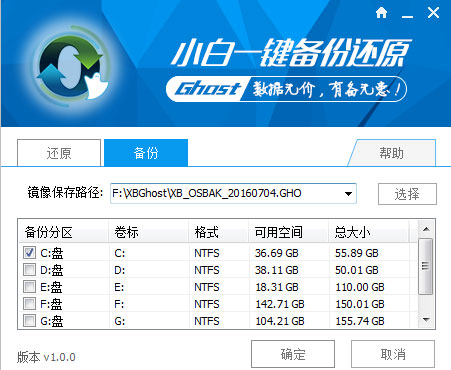Screen dimensions: 451x370
Task: Select the total size value 55.89 GB
Action: tap(357, 253)
